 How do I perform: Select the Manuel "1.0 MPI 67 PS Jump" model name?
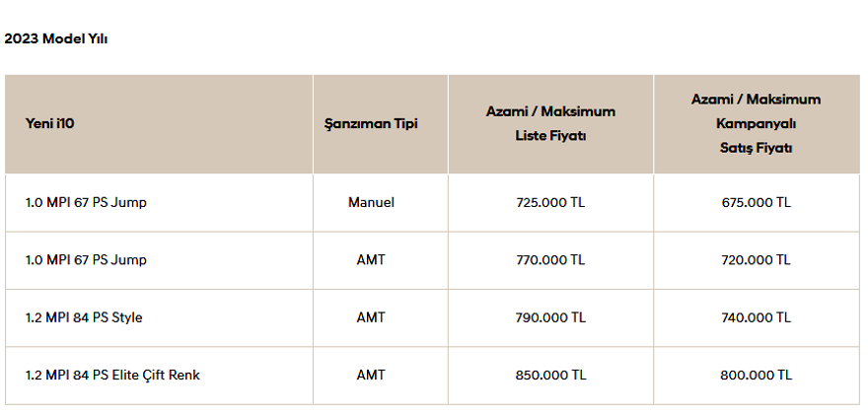click(87, 202)
